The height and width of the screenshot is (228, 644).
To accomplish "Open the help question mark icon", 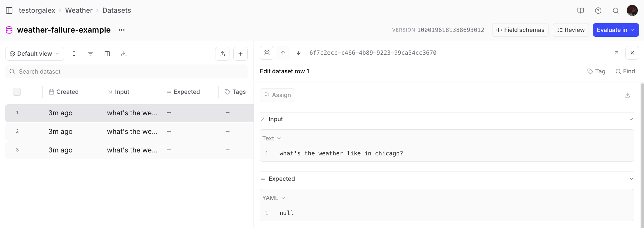I will (598, 10).
